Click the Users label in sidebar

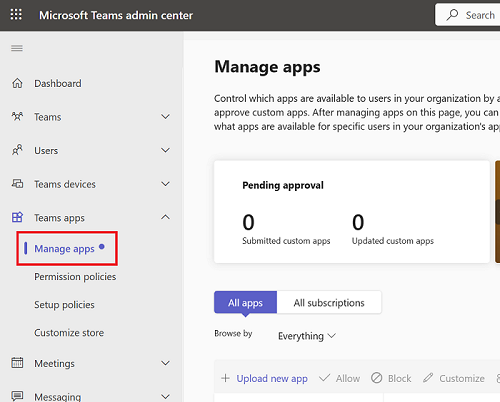tap(46, 151)
